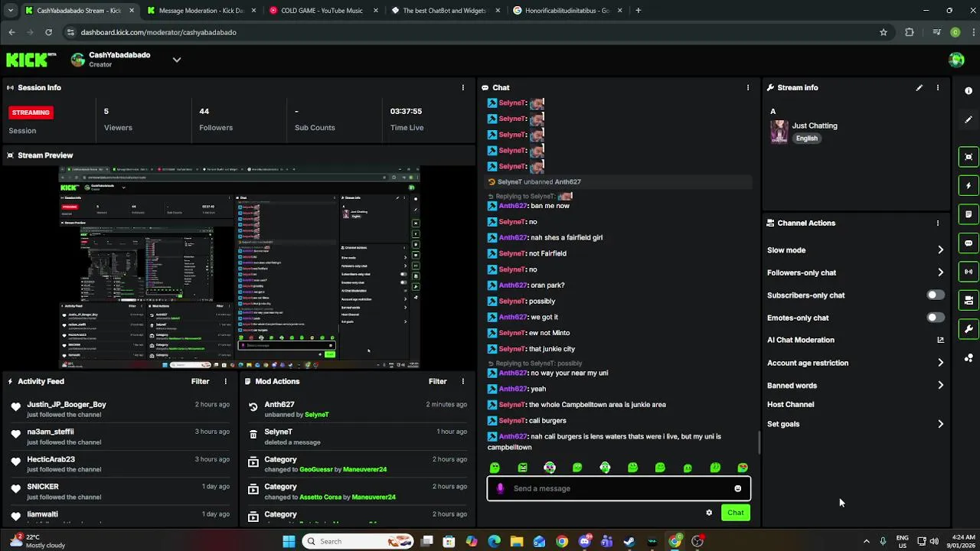
Task: Open Mod Actions three-dot menu
Action: click(462, 381)
